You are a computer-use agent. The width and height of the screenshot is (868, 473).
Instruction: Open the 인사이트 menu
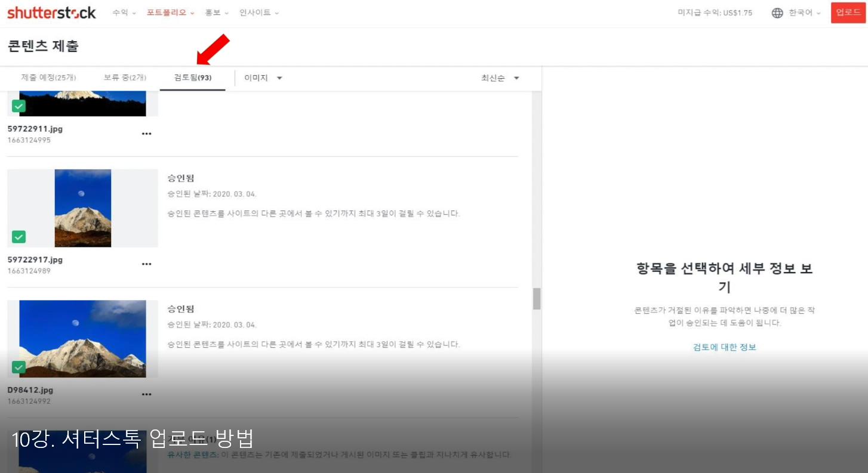coord(259,13)
